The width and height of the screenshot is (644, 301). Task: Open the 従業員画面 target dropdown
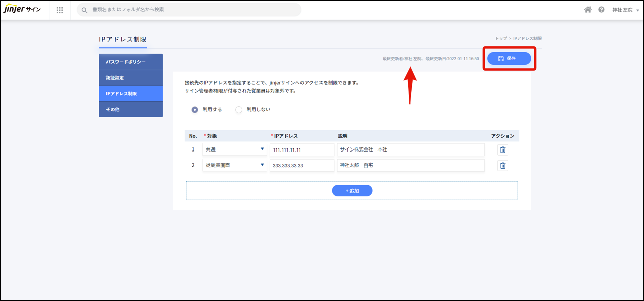pos(235,165)
